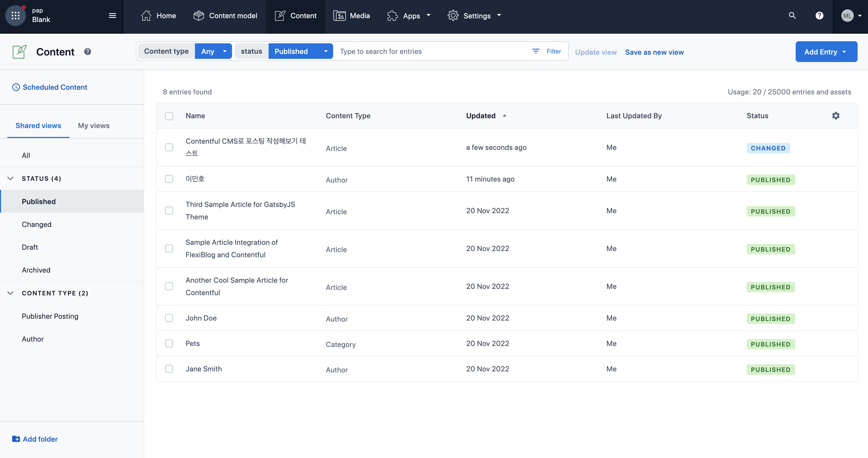This screenshot has height=458, width=868.
Task: Switch to My views tab
Action: [x=93, y=126]
